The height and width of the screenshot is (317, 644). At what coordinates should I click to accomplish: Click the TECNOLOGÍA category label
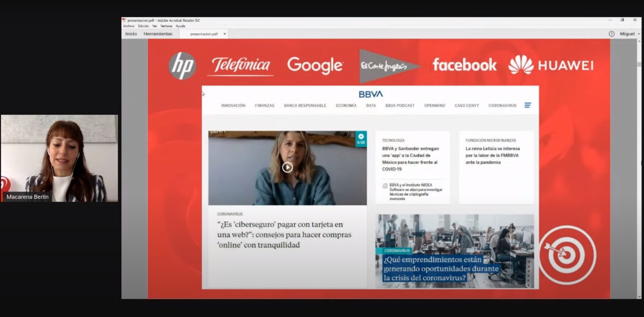coord(393,140)
